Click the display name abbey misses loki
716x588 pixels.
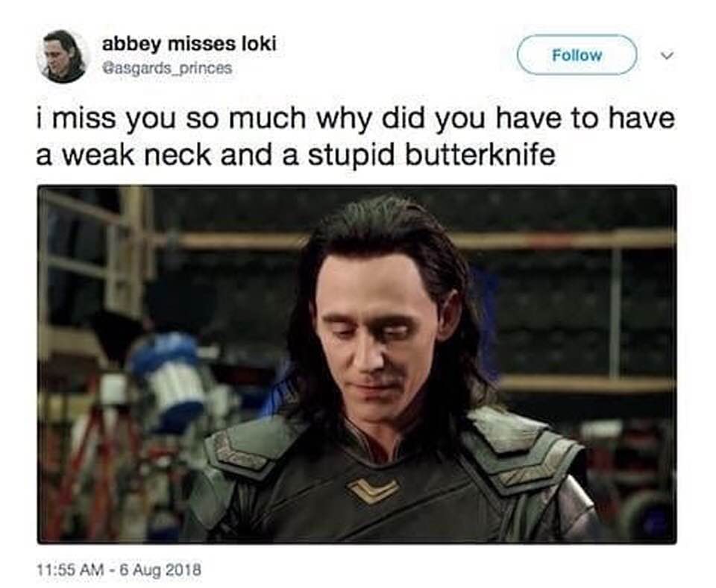click(189, 44)
